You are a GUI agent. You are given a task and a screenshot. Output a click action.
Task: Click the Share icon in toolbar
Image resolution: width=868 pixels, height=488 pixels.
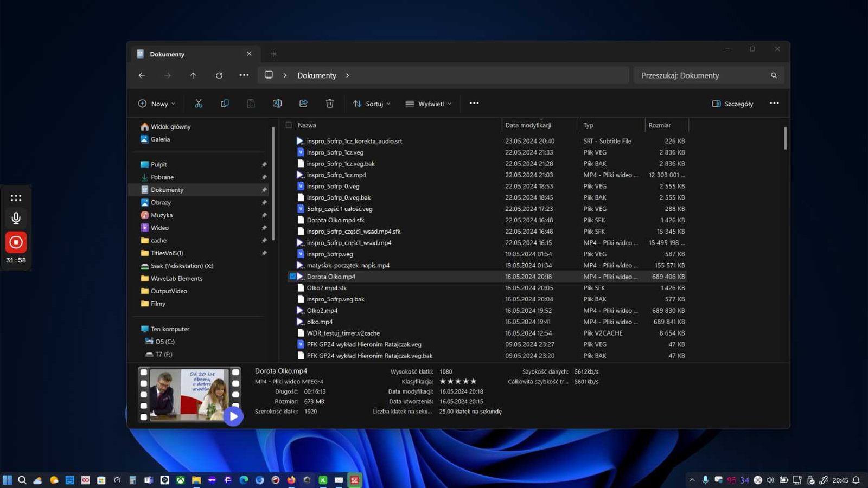point(303,104)
